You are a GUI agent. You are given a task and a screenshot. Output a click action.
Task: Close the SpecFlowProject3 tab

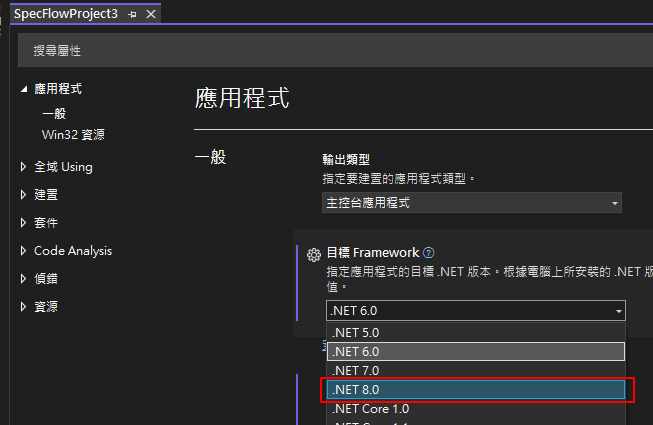[x=151, y=15]
